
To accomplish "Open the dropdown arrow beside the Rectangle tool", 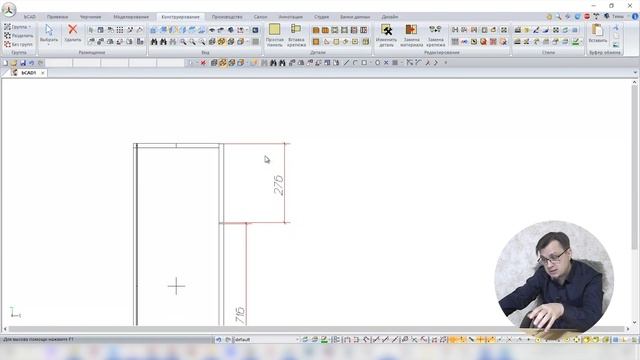I will [x=370, y=63].
